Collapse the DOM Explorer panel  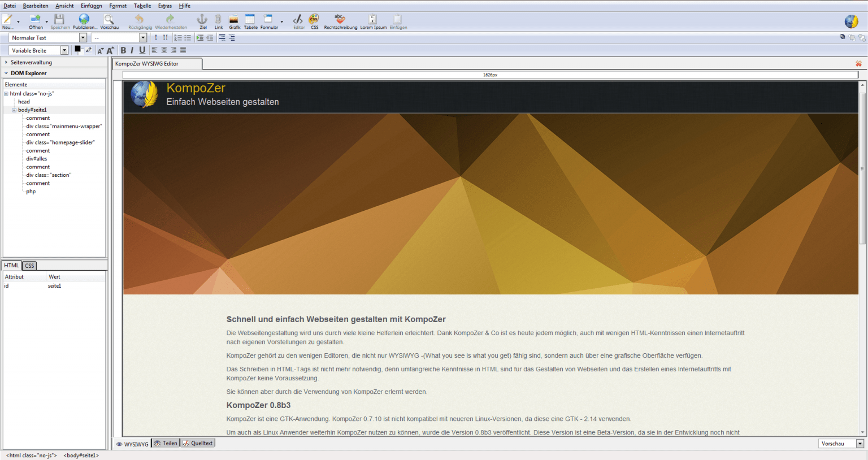(6, 72)
